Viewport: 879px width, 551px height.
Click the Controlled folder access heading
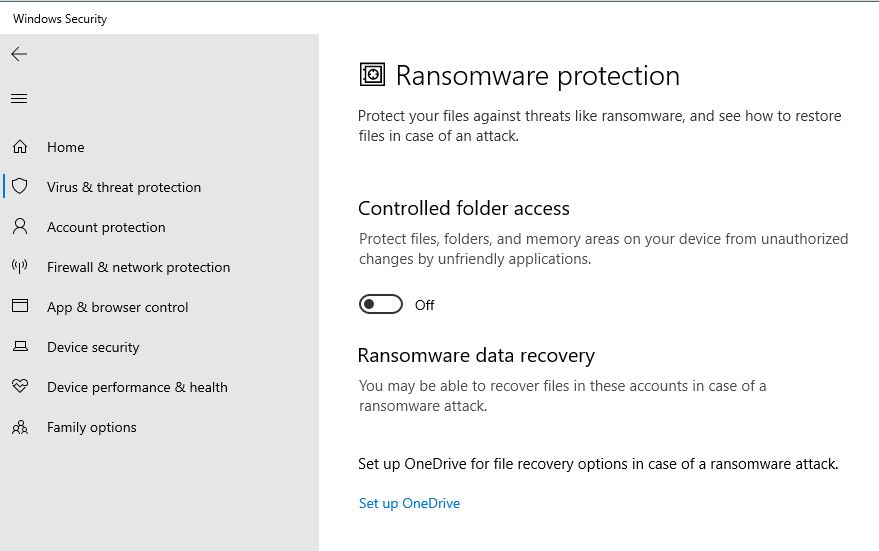click(464, 209)
